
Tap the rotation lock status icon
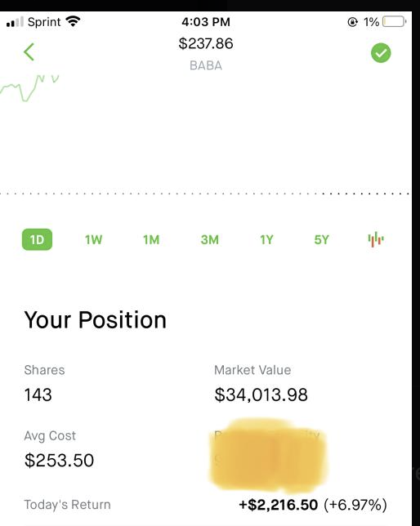pyautogui.click(x=352, y=22)
